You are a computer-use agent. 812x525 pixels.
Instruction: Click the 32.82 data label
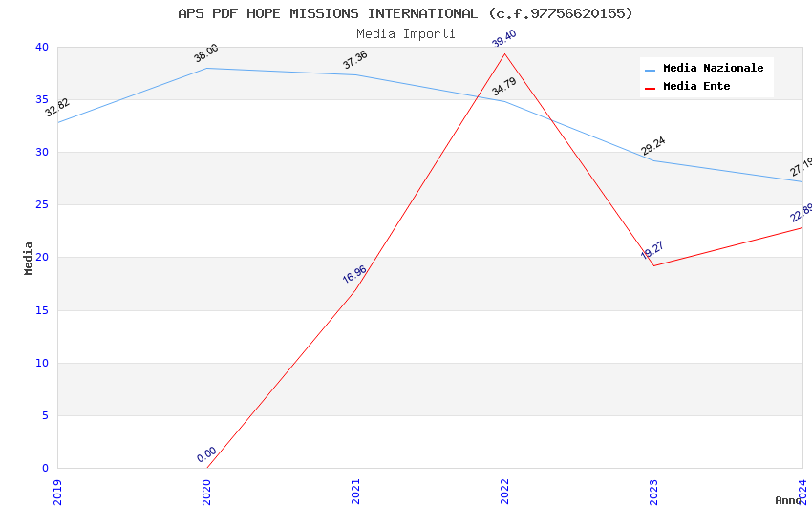(57, 108)
